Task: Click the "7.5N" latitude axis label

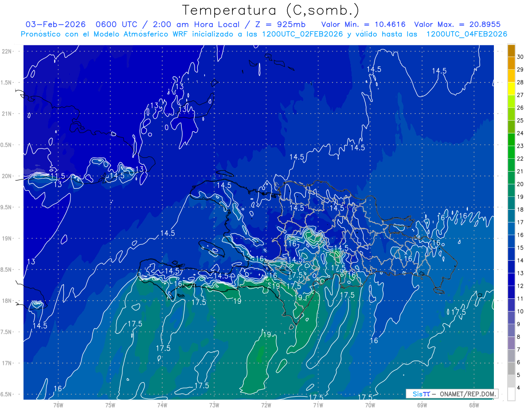Action: [6, 332]
